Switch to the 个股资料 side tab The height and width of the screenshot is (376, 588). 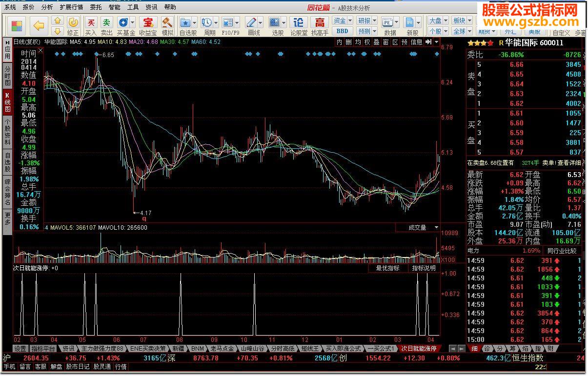tap(7, 132)
